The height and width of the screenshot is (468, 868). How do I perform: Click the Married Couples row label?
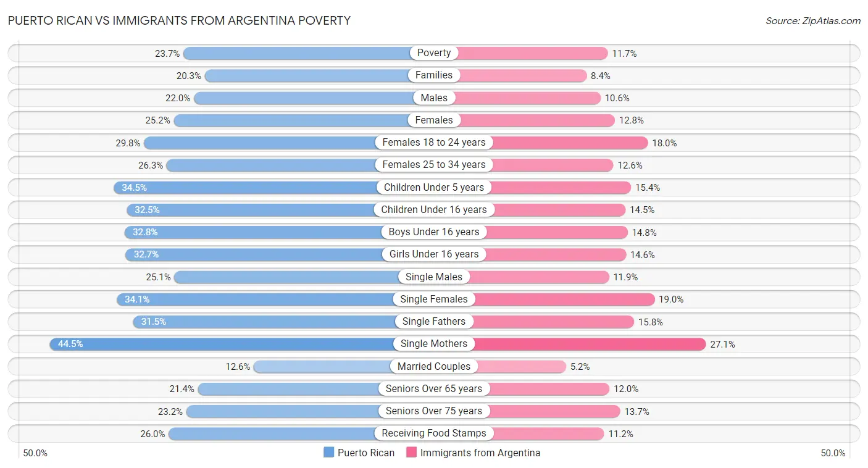tap(434, 366)
